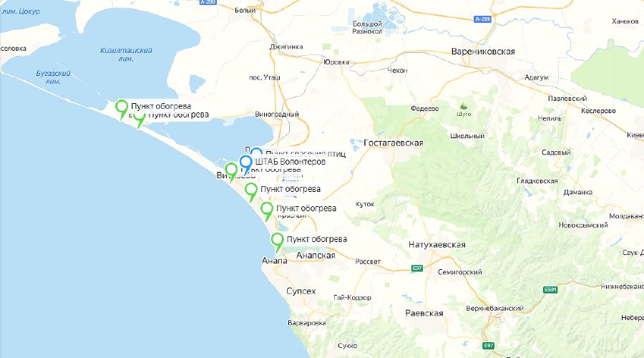Click the Натухаевская settlement label

tap(437, 245)
